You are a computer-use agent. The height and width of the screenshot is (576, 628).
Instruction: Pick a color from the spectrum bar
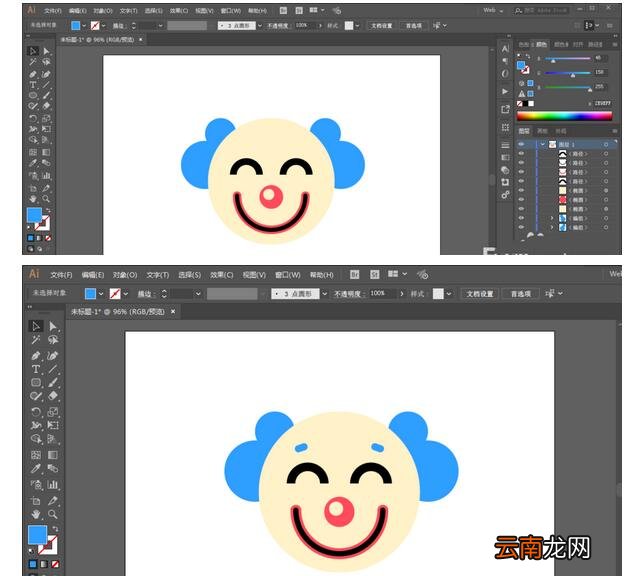pyautogui.click(x=564, y=116)
